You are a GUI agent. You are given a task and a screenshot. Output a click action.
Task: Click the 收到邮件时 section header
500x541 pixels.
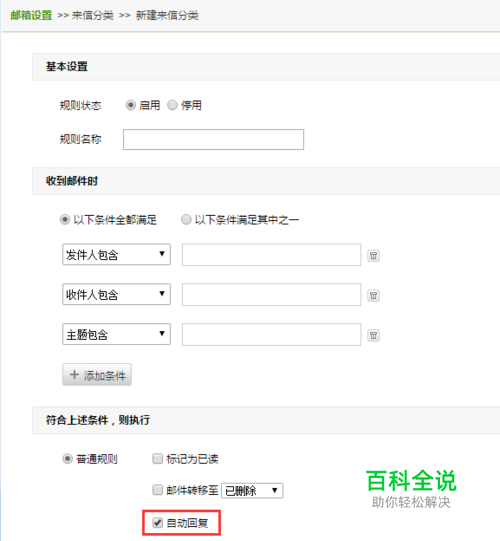(x=266, y=181)
